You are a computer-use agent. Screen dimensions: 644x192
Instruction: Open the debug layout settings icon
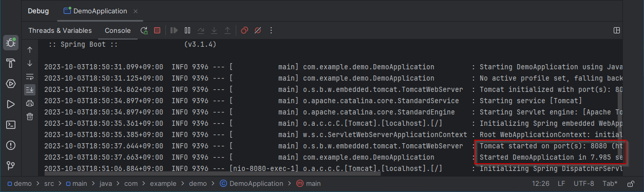(617, 31)
